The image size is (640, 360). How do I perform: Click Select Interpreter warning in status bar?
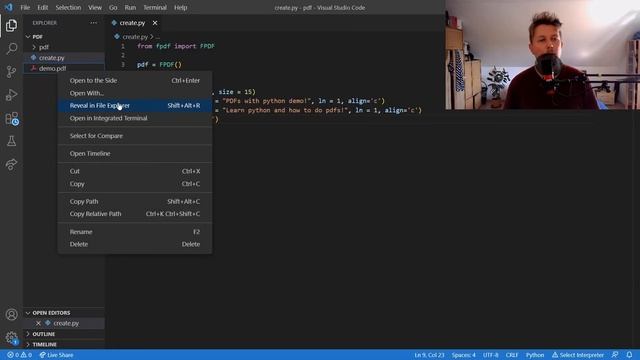click(x=578, y=355)
